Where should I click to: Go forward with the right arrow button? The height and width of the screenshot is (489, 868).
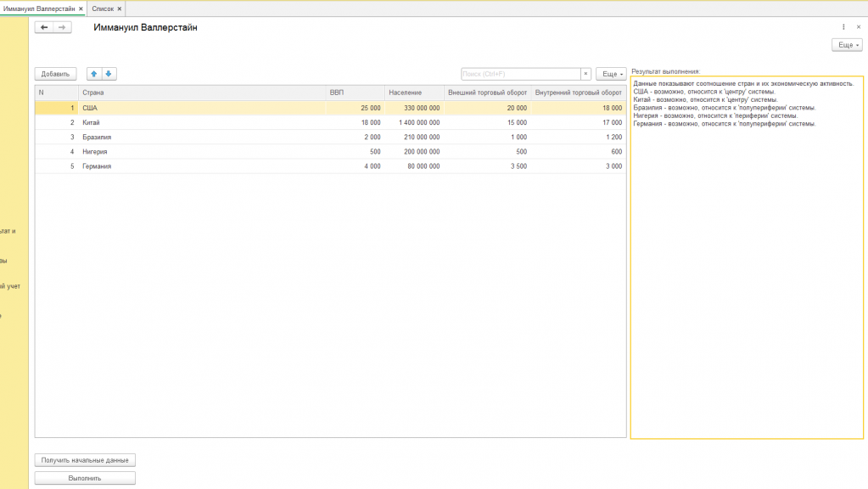(62, 27)
